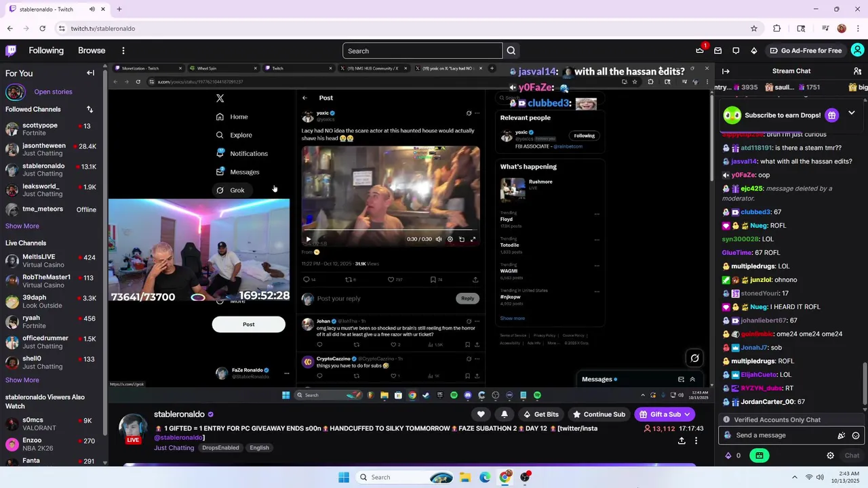Image resolution: width=868 pixels, height=488 pixels.
Task: Focus the Twitch search input field
Action: 422,51
